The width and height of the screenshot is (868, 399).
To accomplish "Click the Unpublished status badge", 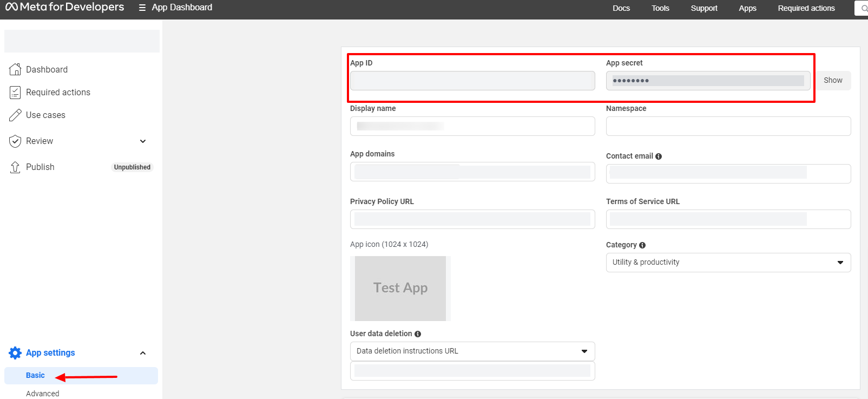I will (x=132, y=167).
